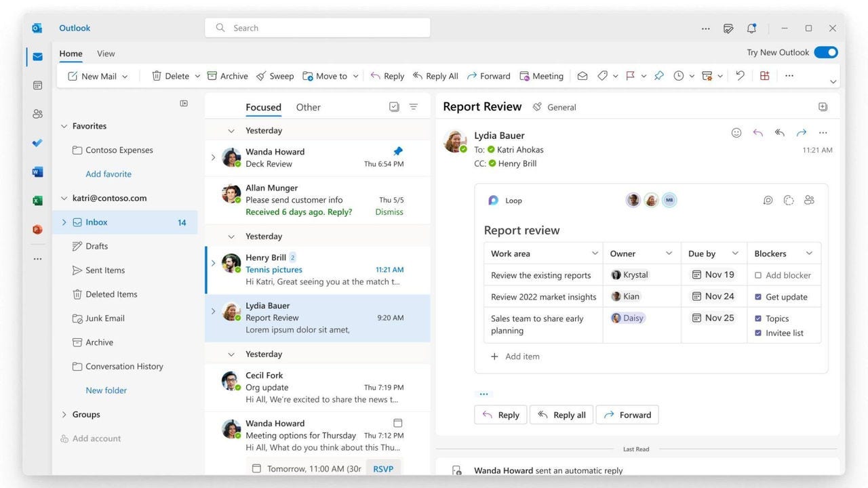Open the Calendar icon in left rail
868x488 pixels.
[x=37, y=85]
